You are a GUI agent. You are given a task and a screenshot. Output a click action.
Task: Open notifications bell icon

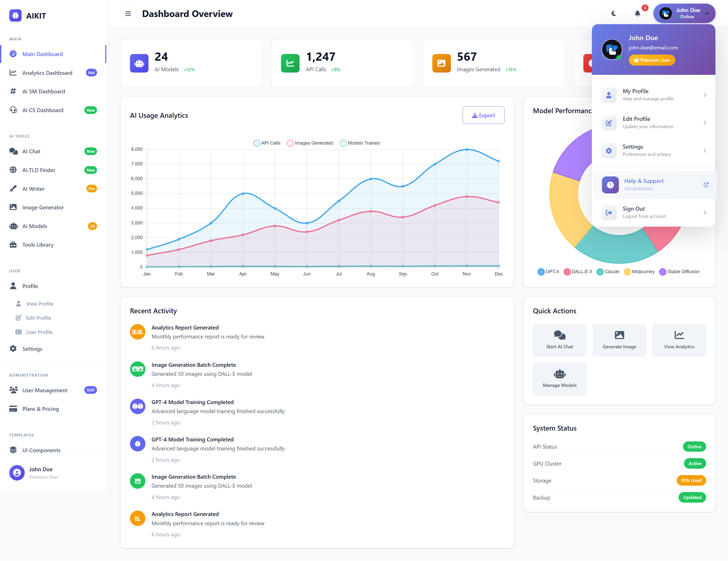tap(637, 14)
